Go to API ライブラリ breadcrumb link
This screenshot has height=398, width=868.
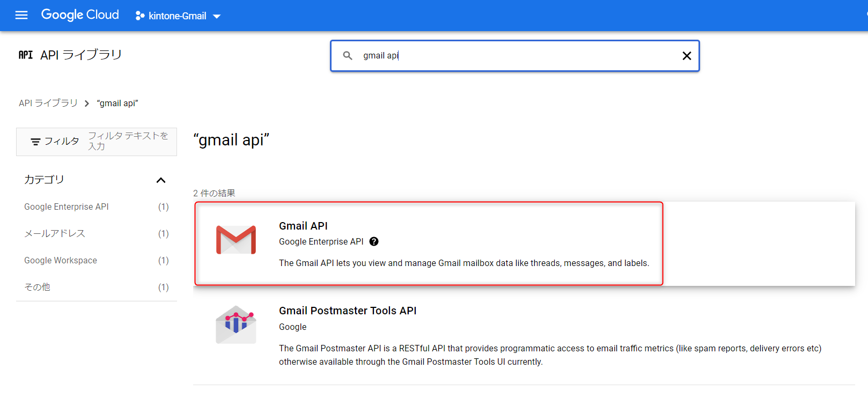(48, 103)
